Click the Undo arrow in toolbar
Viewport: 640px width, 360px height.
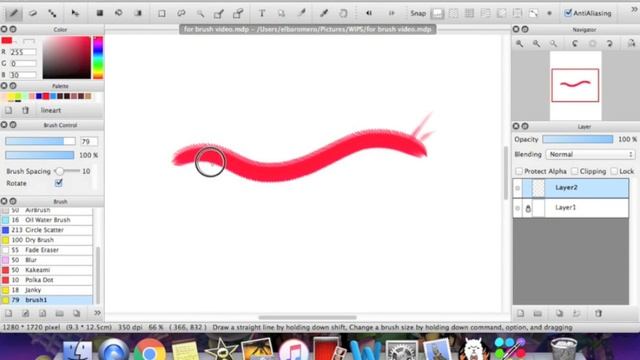[369, 13]
